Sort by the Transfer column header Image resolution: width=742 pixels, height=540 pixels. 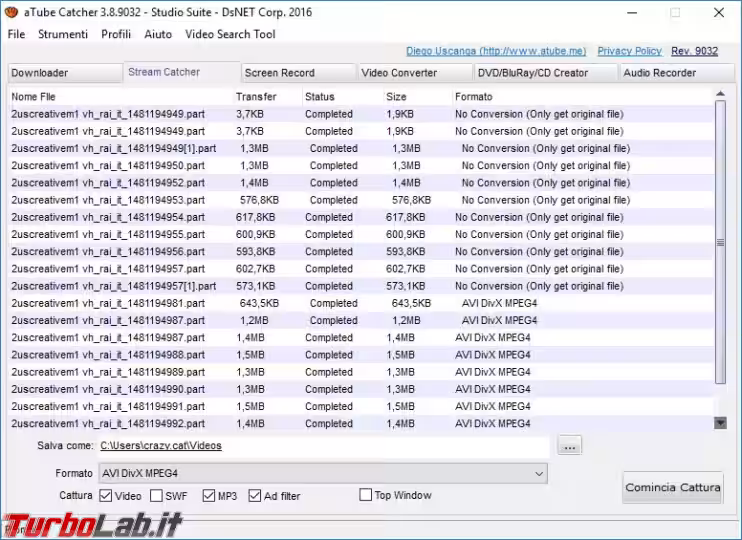(267, 97)
